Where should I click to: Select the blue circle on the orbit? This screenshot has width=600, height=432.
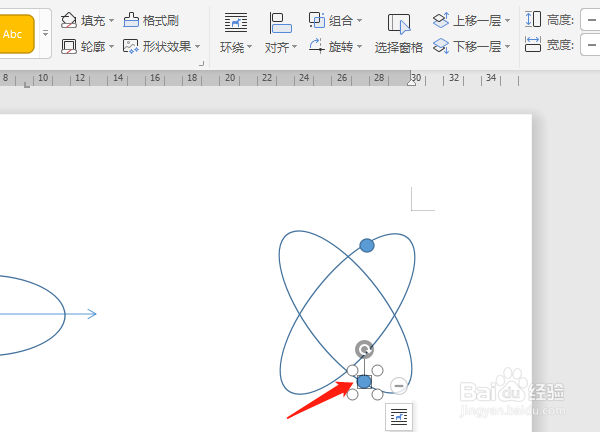point(367,245)
